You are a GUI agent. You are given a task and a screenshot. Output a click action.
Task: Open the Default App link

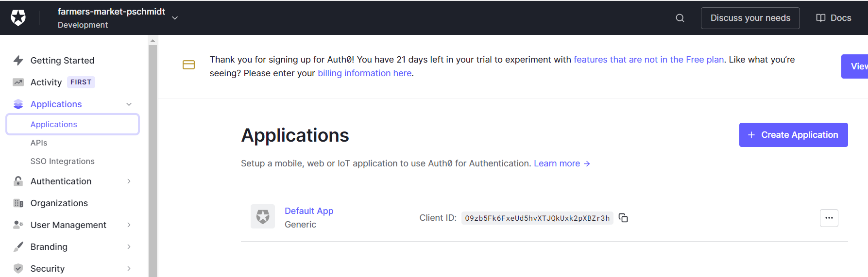[309, 211]
